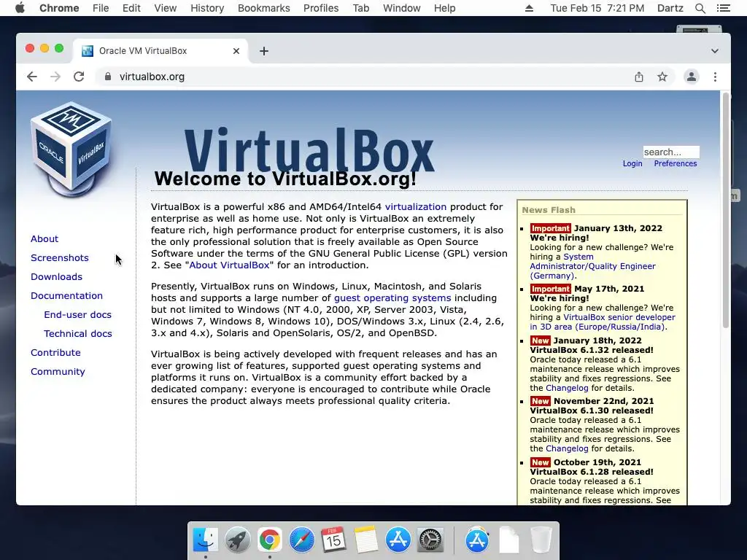This screenshot has width=747, height=560.
Task: Visit the Contribute page
Action: (x=55, y=353)
